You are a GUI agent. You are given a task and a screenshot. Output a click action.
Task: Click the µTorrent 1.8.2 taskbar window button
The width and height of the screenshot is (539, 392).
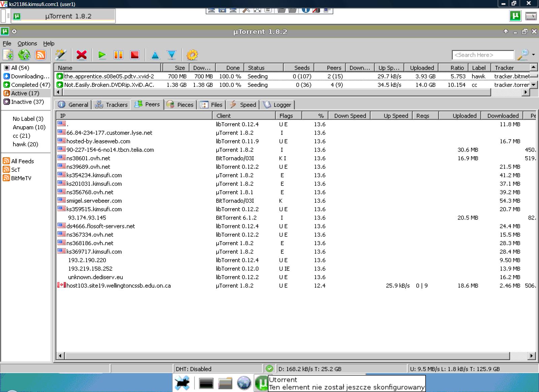click(63, 16)
